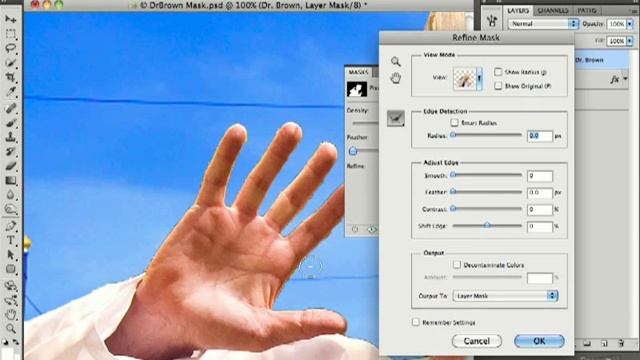Select the 3D Camera Rotate tool

pos(11,300)
